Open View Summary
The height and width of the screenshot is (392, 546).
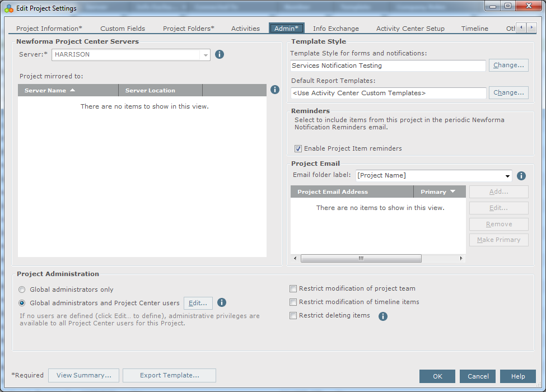click(x=83, y=375)
